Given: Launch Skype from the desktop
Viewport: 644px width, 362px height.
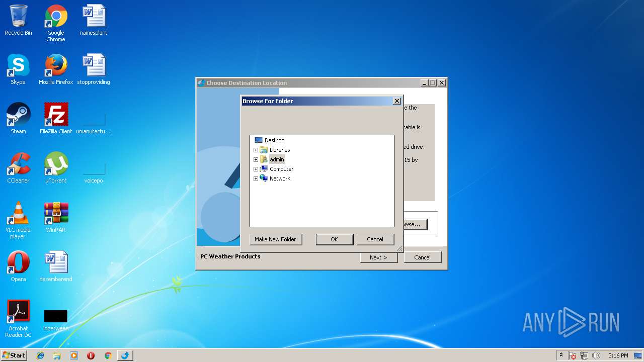Looking at the screenshot, I should click(18, 69).
